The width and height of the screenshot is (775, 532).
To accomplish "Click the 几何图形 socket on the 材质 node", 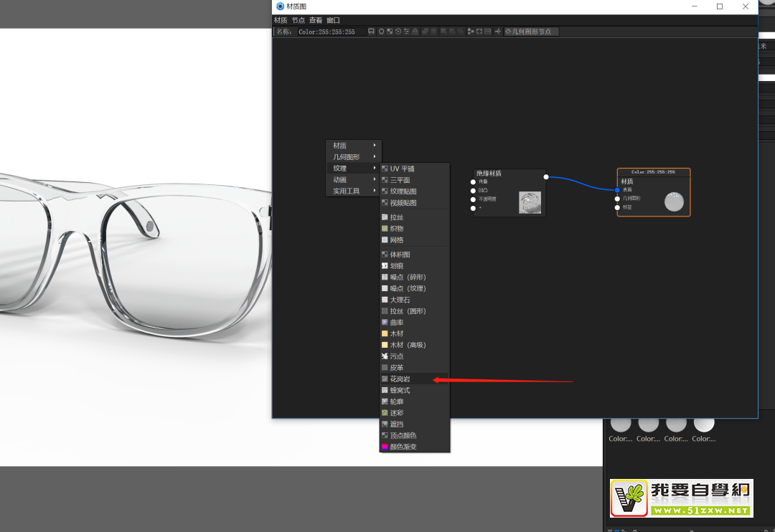I will (617, 199).
